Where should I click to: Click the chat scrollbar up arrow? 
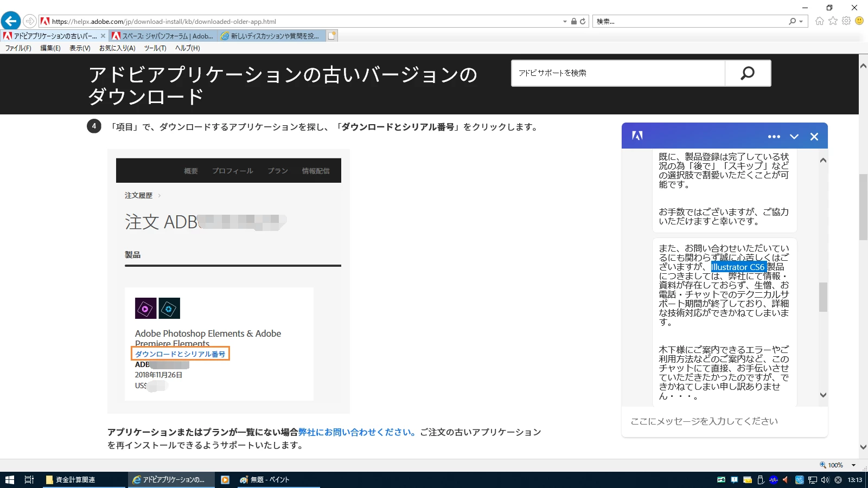823,160
